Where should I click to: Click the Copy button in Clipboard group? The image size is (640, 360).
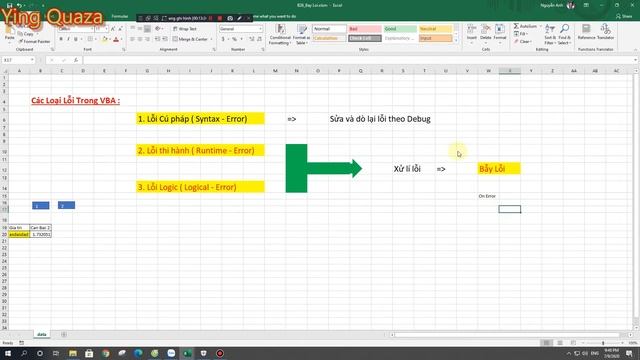(26, 34)
